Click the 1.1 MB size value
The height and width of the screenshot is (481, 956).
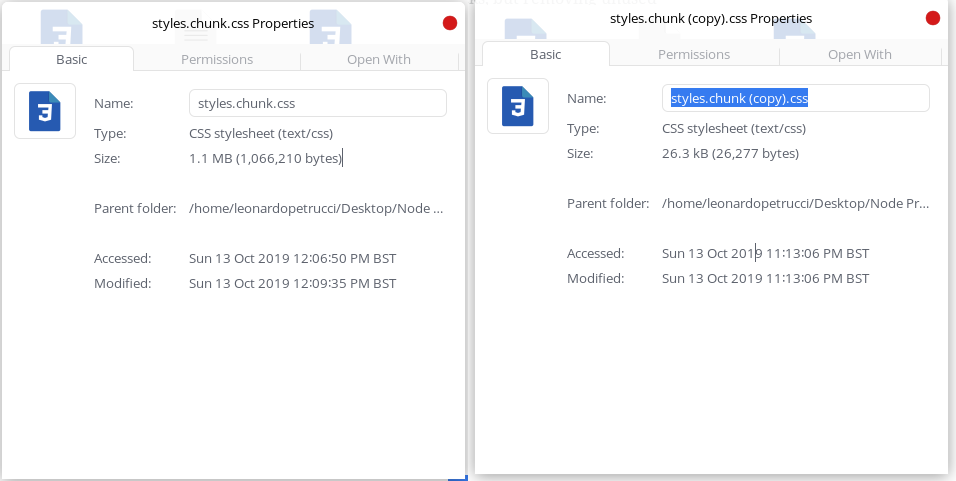tap(265, 158)
